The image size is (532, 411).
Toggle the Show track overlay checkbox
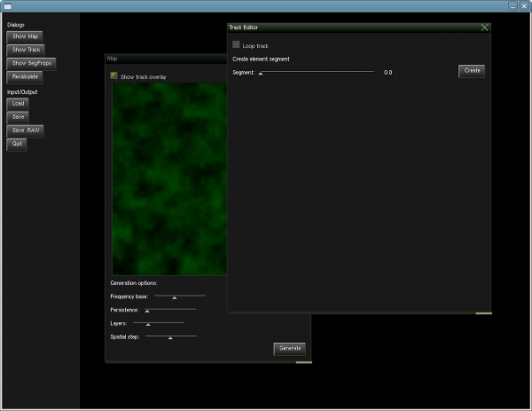click(114, 76)
